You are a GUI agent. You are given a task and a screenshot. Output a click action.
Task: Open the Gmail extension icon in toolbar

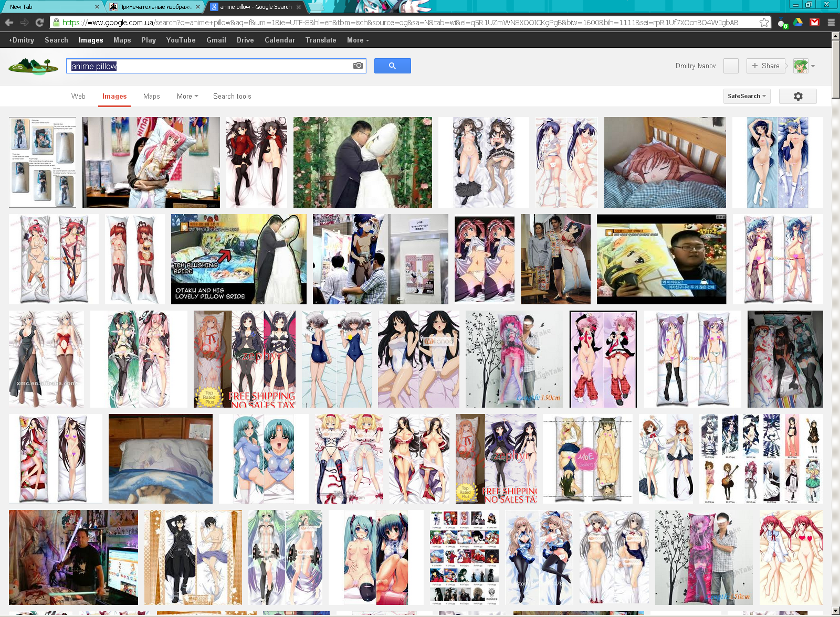(x=814, y=23)
